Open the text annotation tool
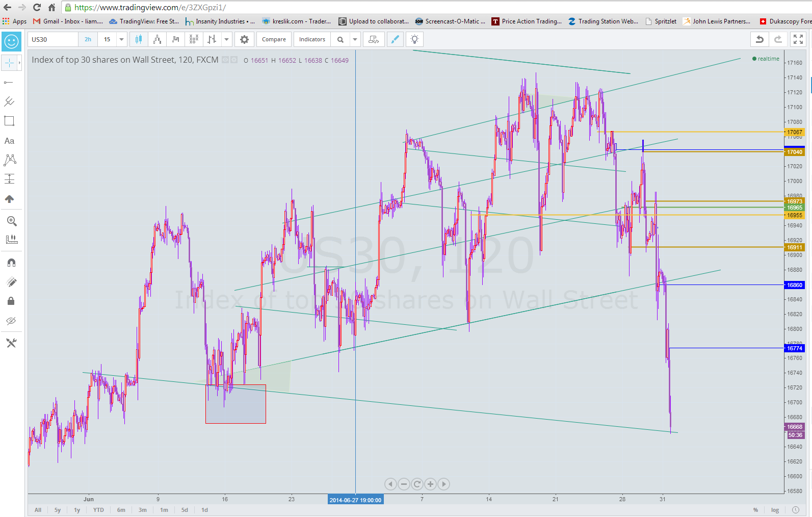Viewport: 812px width, 517px height. (9, 141)
